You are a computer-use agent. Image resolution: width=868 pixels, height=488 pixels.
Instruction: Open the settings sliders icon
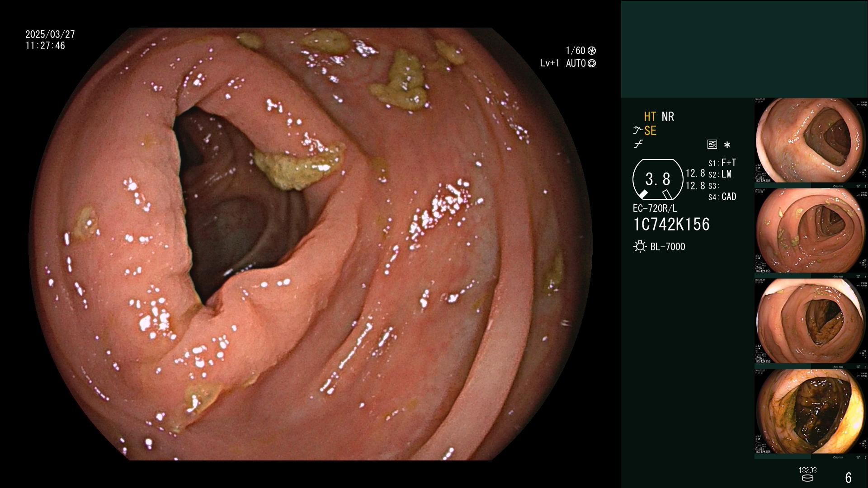(712, 145)
